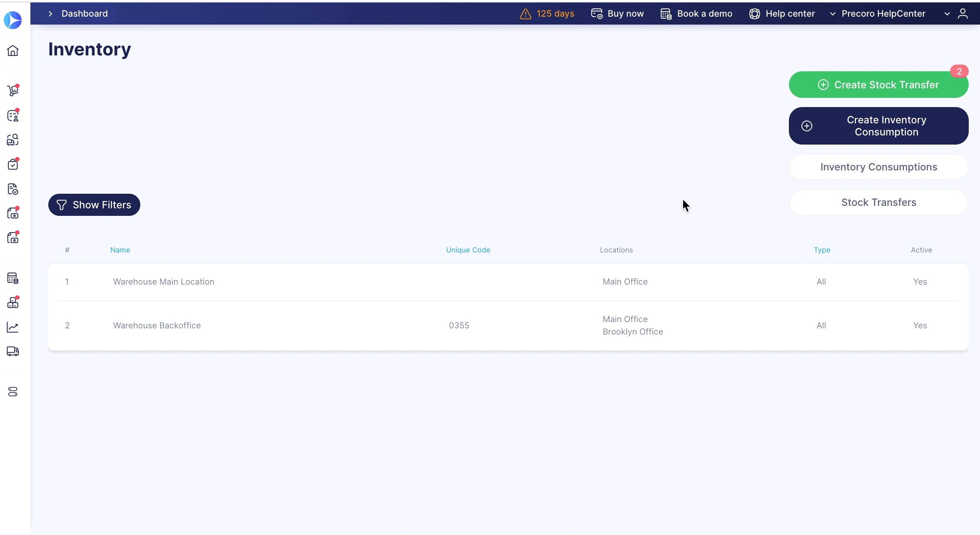This screenshot has height=535, width=980.
Task: Click the red 2 notification badge
Action: pos(959,71)
